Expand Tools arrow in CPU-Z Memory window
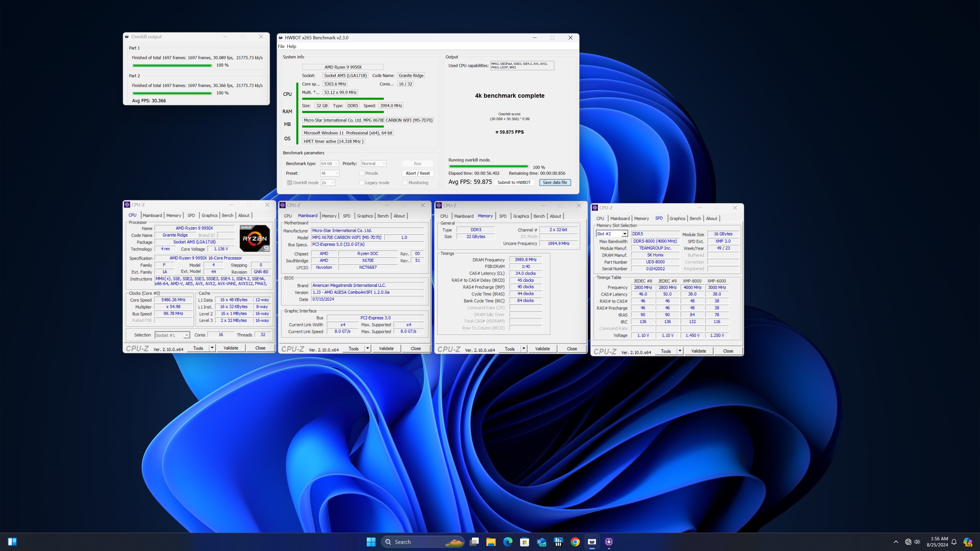Viewport: 980px width, 551px height. [x=524, y=349]
